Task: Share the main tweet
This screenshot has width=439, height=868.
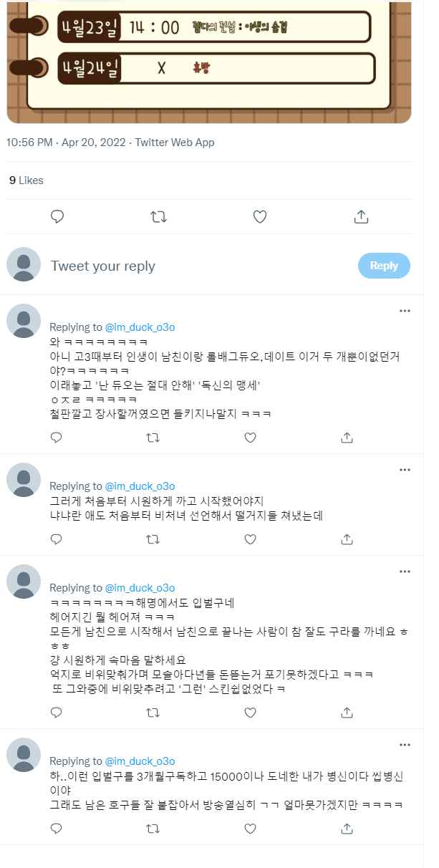Action: [x=362, y=216]
